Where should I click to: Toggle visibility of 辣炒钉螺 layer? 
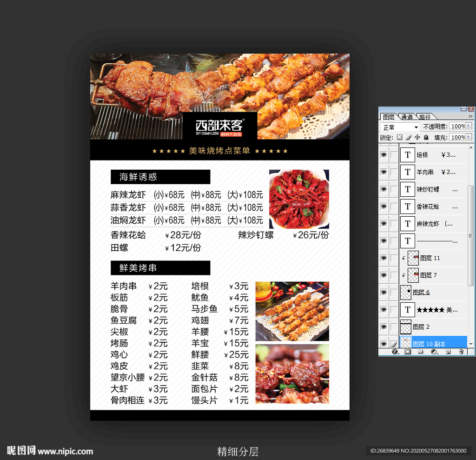click(383, 189)
